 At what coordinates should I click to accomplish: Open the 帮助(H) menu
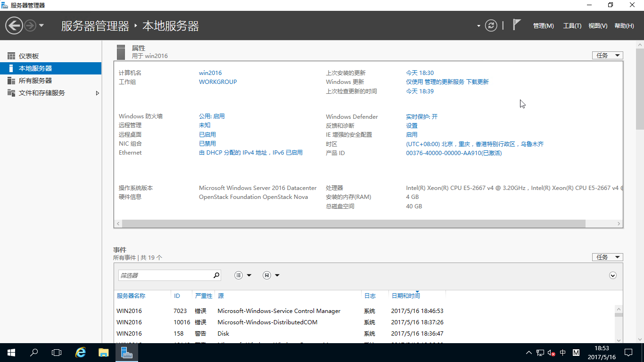pos(624,26)
